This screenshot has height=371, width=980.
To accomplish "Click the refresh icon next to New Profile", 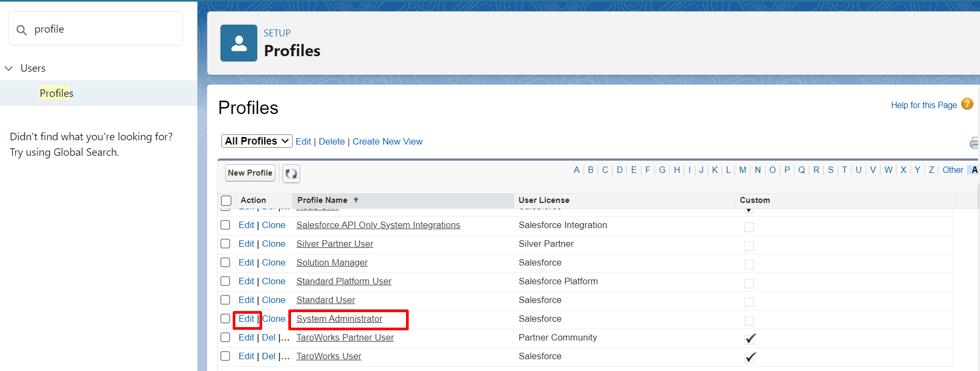I will pos(291,173).
